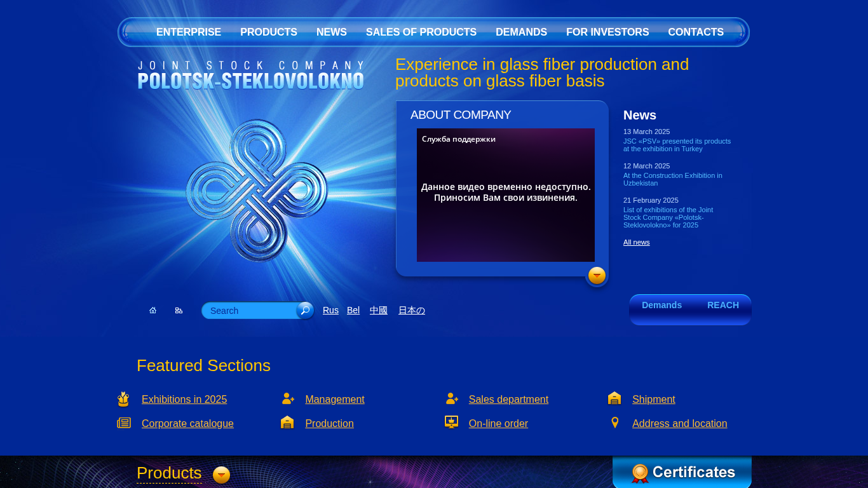Screen dimensions: 868x488
Task: Expand the Products section arrow
Action: [x=221, y=475]
